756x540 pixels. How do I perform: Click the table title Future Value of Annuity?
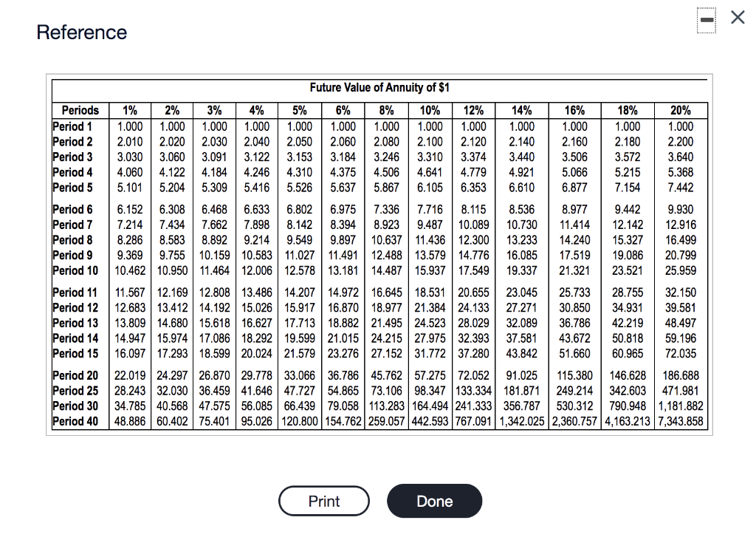[x=378, y=87]
